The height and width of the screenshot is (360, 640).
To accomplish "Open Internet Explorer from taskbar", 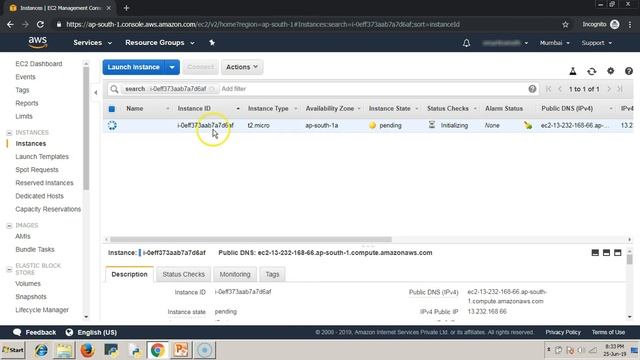I will tap(41, 350).
